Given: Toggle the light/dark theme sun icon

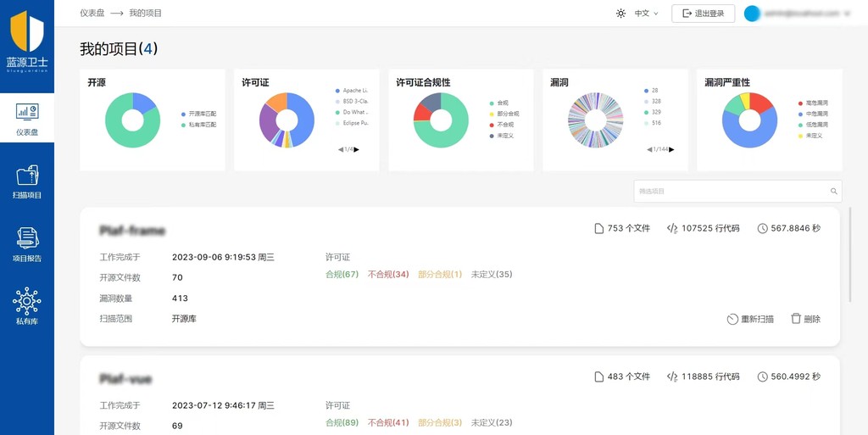Looking at the screenshot, I should click(x=620, y=14).
